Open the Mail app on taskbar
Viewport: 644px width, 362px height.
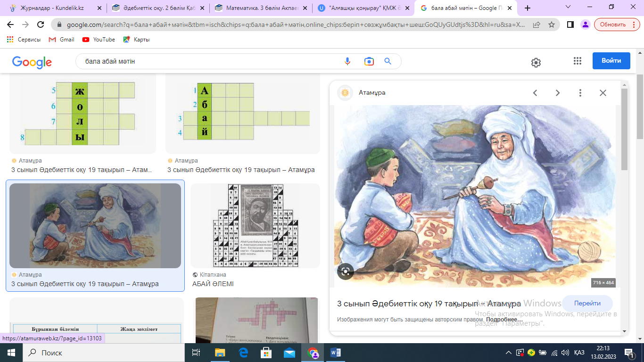pyautogui.click(x=289, y=353)
